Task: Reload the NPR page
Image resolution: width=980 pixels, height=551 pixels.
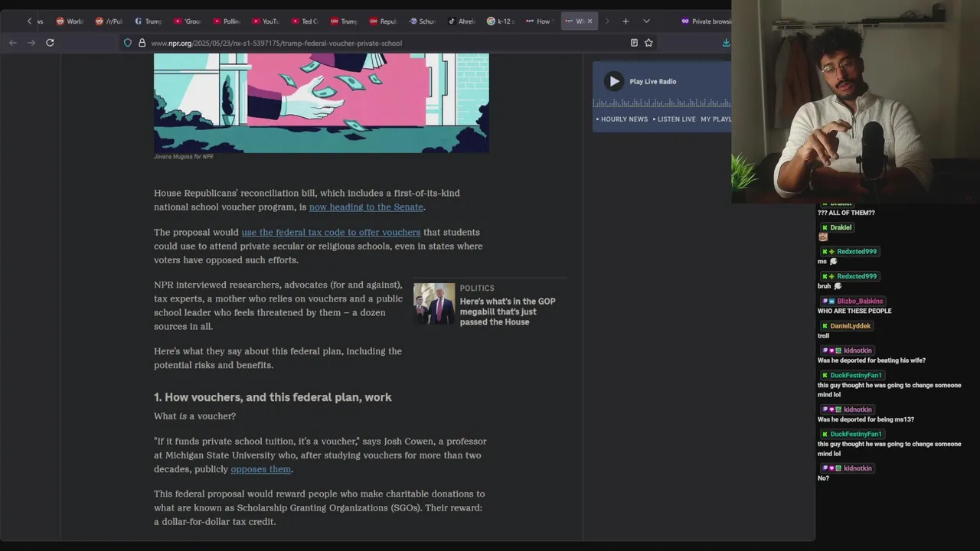Action: [x=50, y=43]
